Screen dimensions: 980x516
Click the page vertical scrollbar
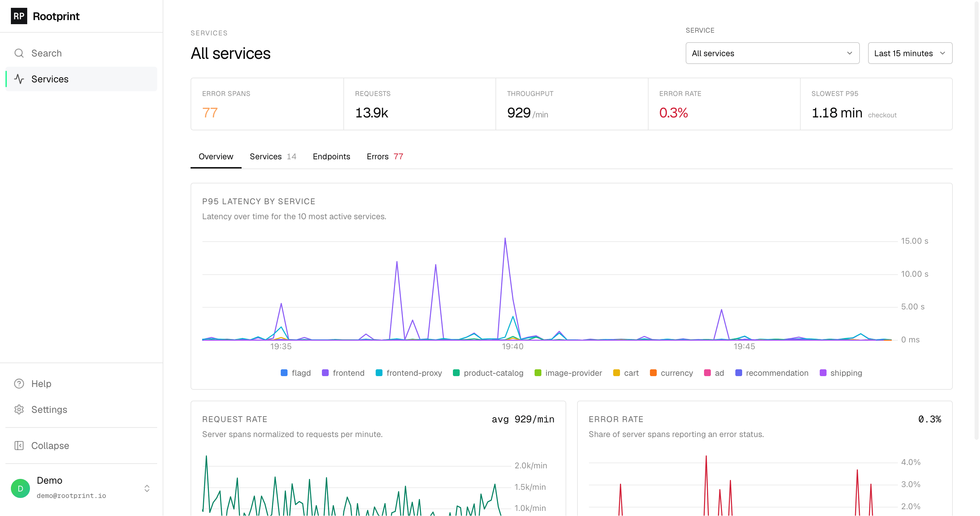point(977,221)
